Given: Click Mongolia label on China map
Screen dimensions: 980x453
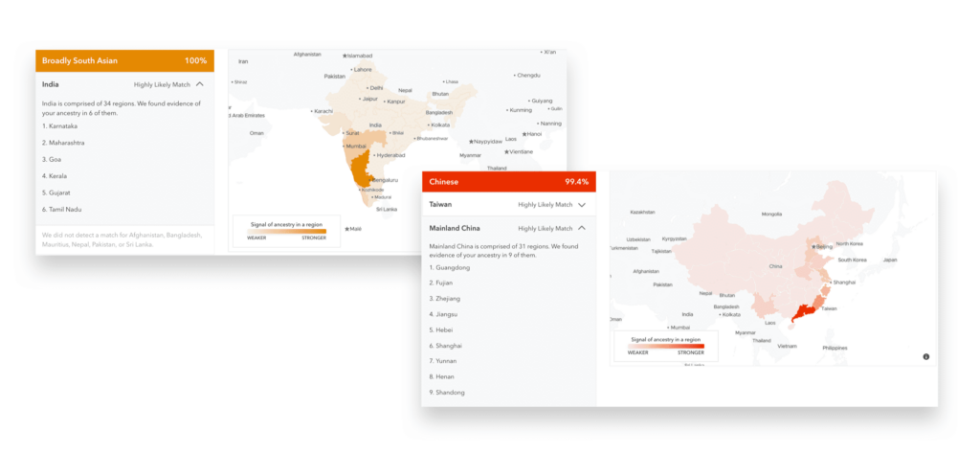Looking at the screenshot, I should (771, 214).
